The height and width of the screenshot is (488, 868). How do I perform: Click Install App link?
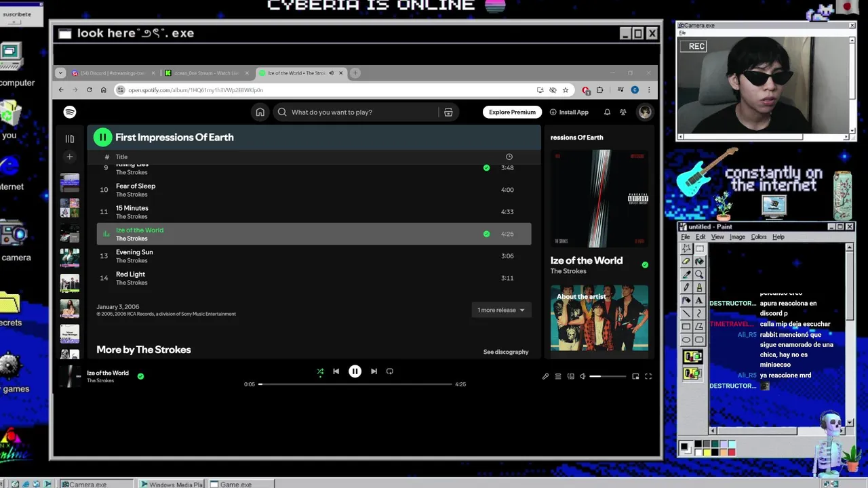coord(569,112)
